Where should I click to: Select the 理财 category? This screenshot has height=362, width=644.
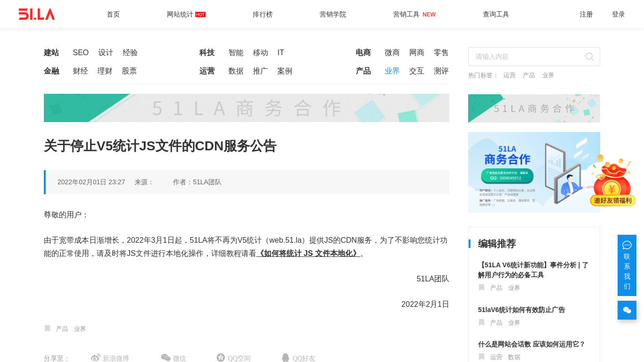point(105,71)
